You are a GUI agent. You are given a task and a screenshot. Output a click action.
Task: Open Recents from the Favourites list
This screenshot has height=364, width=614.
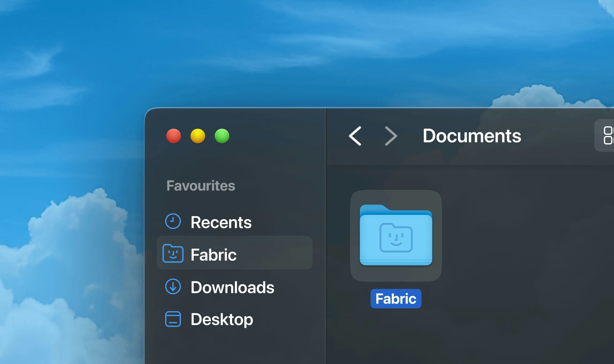pyautogui.click(x=221, y=222)
